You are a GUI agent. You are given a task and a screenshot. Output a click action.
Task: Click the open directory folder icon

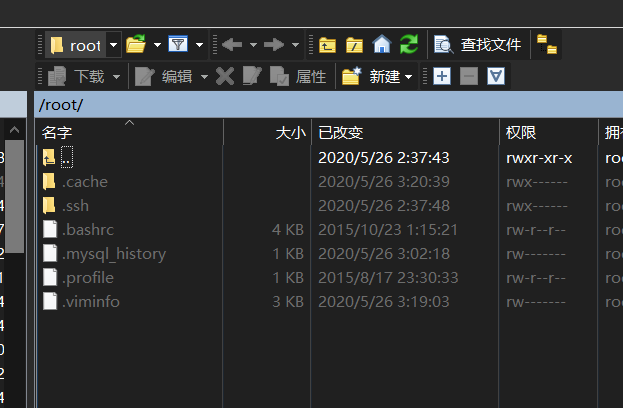click(136, 44)
